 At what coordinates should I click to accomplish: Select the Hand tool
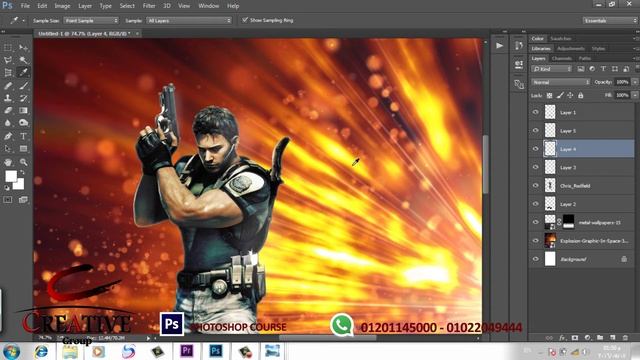8,162
